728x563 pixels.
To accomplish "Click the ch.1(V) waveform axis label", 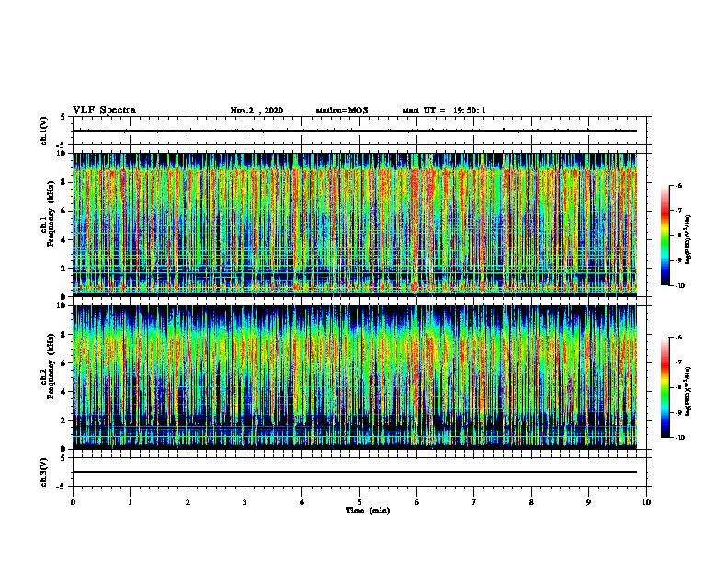I will pos(43,131).
